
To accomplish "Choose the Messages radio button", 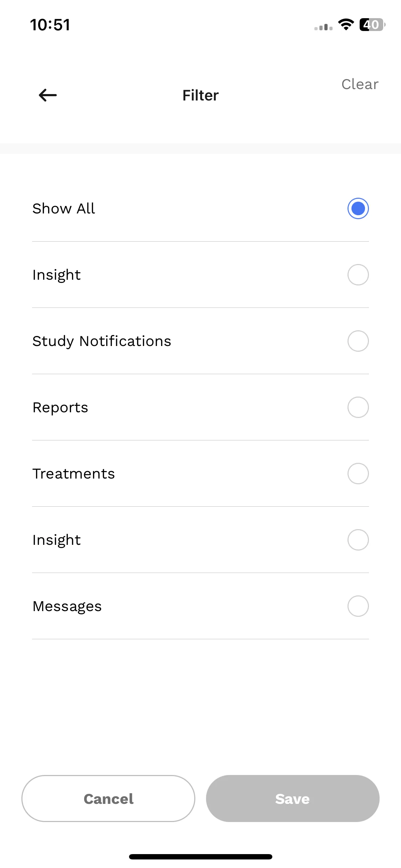I will point(358,606).
